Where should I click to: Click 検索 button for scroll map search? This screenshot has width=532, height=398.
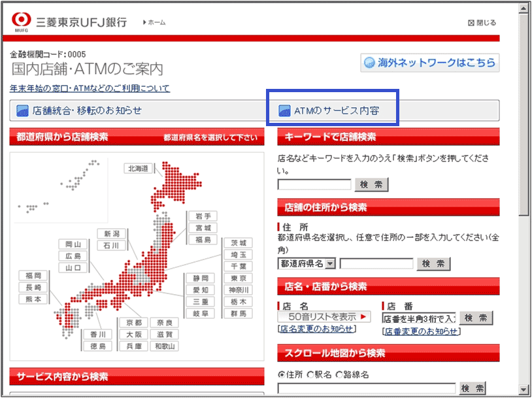[x=473, y=388]
